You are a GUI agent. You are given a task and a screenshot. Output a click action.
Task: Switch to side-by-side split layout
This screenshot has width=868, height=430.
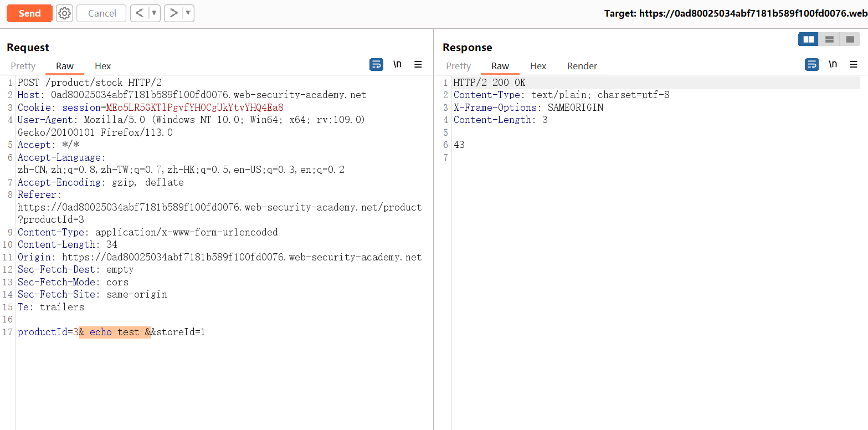pyautogui.click(x=809, y=39)
